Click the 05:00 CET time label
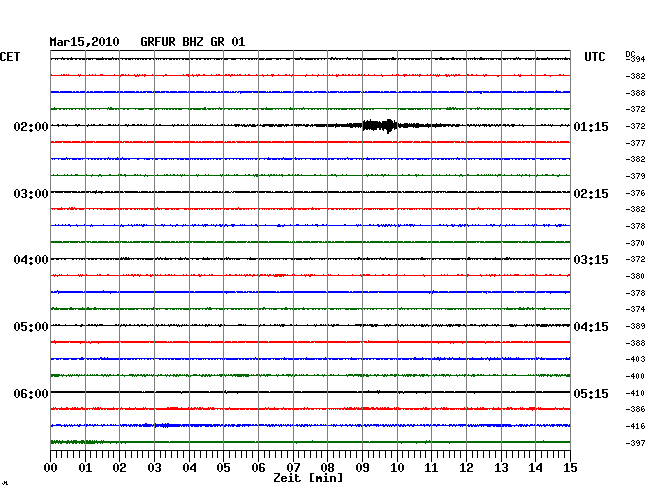Viewport: 650px width, 494px height. [x=31, y=327]
